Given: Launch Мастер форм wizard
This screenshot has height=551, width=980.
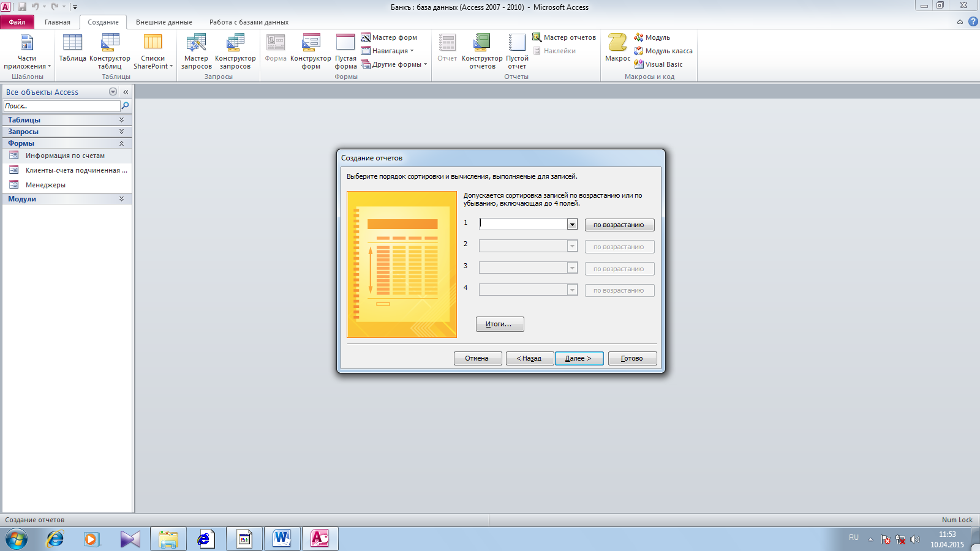Looking at the screenshot, I should pyautogui.click(x=389, y=37).
